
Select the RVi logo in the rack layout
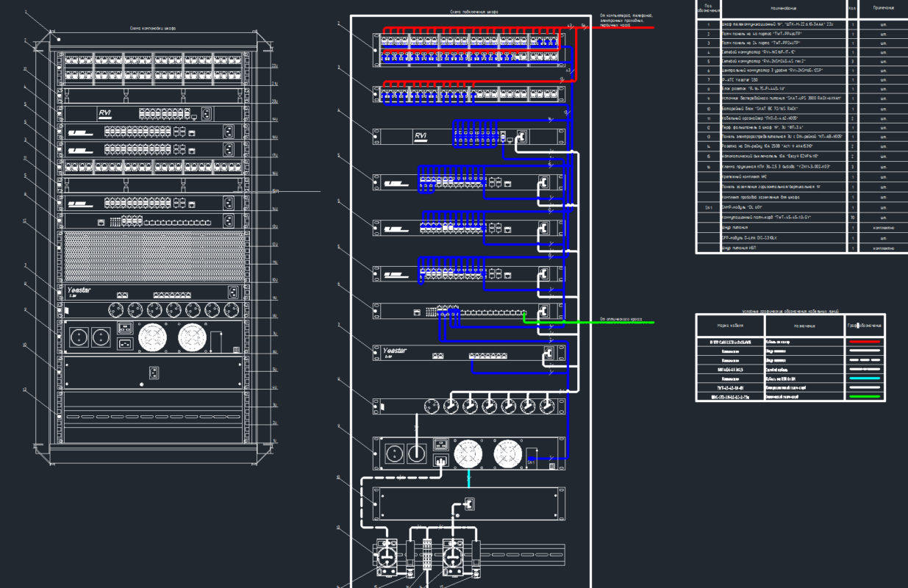click(x=105, y=113)
